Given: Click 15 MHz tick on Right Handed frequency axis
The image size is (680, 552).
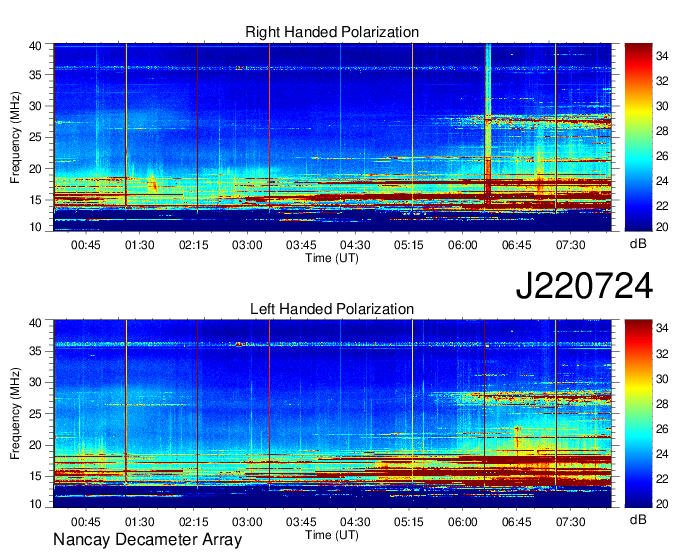Looking at the screenshot, I should [36, 200].
